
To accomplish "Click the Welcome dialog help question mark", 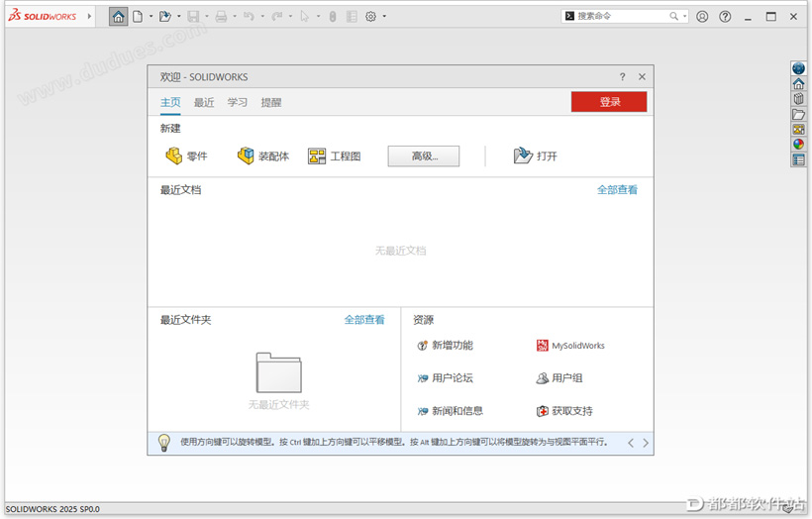I will pyautogui.click(x=623, y=76).
